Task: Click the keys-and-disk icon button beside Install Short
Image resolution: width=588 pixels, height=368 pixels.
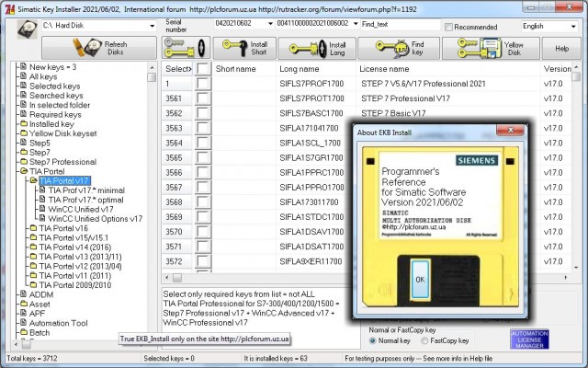Action: pos(186,48)
